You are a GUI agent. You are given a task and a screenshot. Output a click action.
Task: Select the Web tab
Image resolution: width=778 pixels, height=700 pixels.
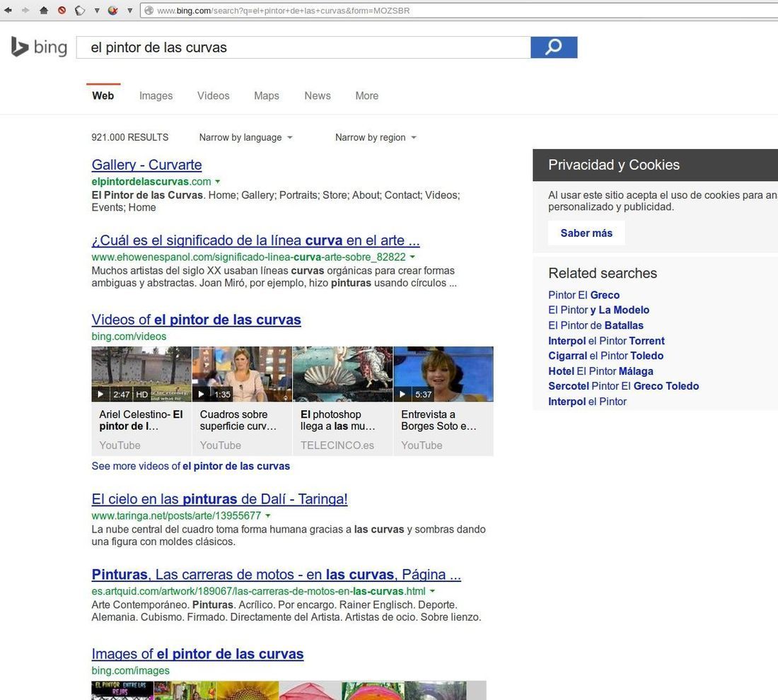coord(103,95)
